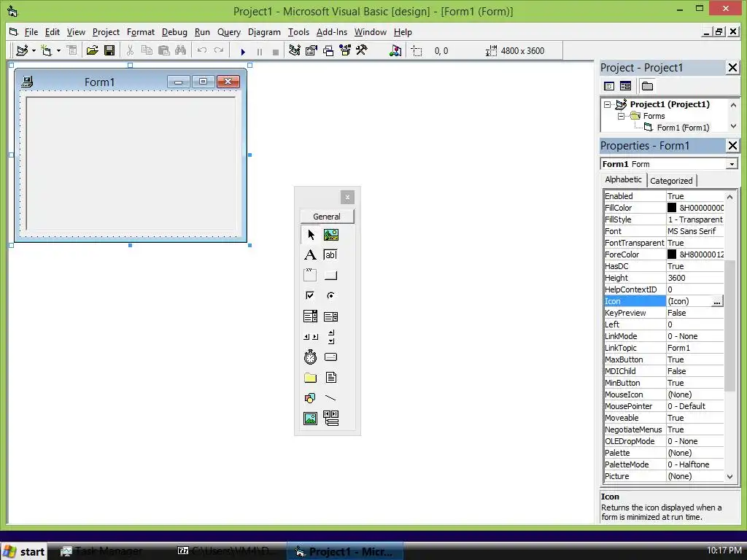The width and height of the screenshot is (747, 560).
Task: Close the Properties - Form1 panel
Action: coord(732,146)
